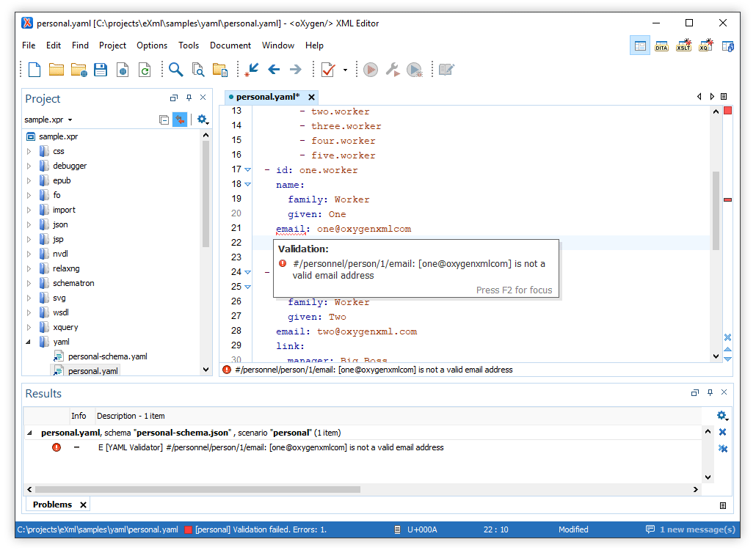Collapse the yaml folder

[29, 342]
